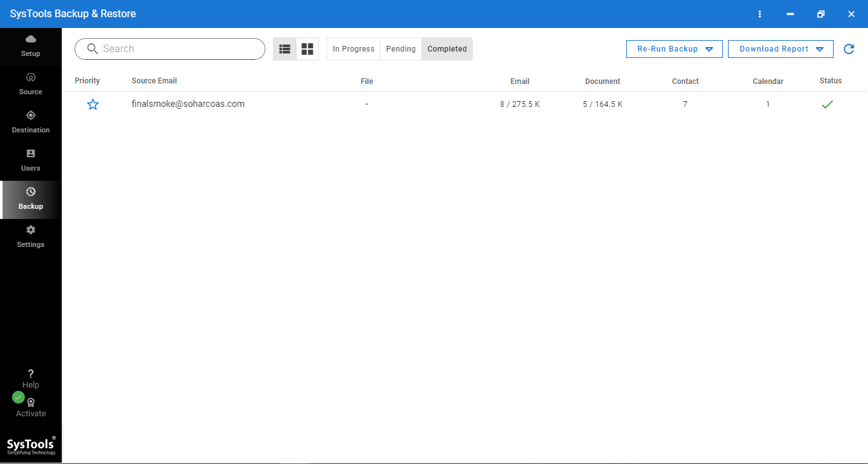Image resolution: width=868 pixels, height=464 pixels.
Task: Switch to list view layout
Action: [x=284, y=48]
